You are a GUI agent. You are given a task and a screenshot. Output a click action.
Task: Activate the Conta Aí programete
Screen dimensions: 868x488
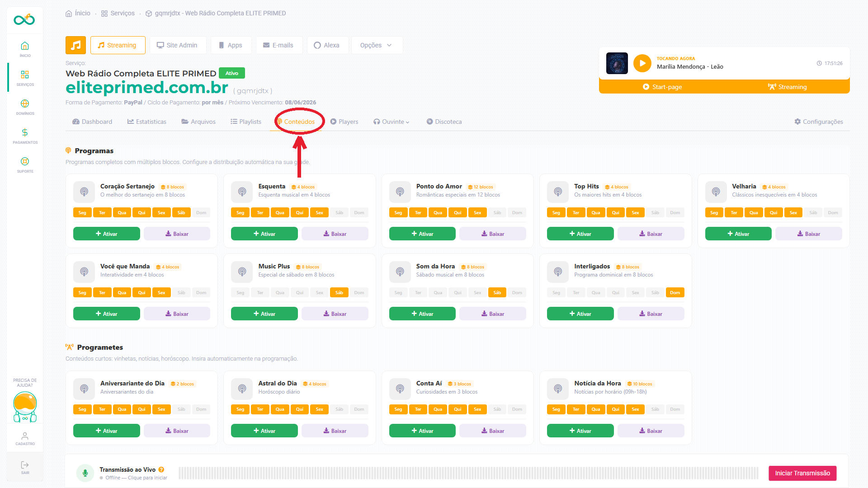(422, 431)
